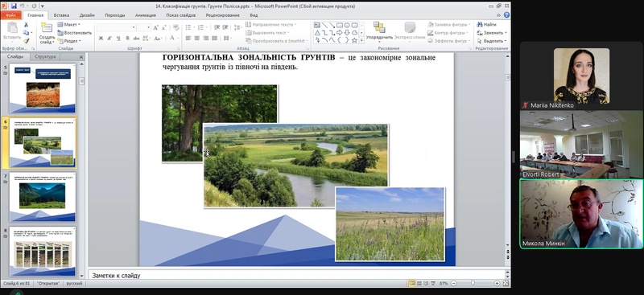The height and width of the screenshot is (295, 644).
Task: Open the Упорядочить arrange menu
Action: tap(379, 32)
